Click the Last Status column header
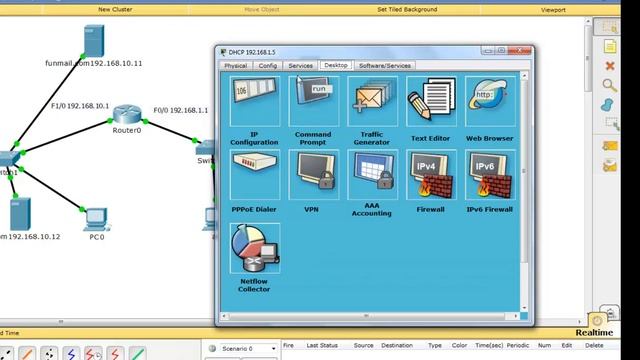The image size is (640, 360). [x=322, y=345]
